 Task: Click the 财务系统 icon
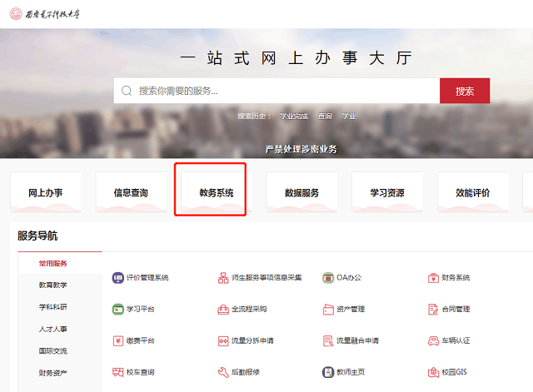click(433, 277)
